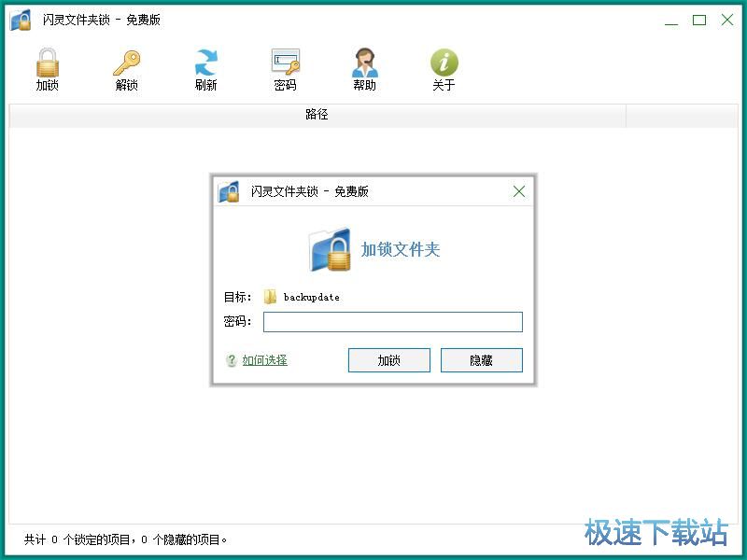Click the 解锁 key toolbar icon
This screenshot has width=747, height=560.
pyautogui.click(x=126, y=63)
